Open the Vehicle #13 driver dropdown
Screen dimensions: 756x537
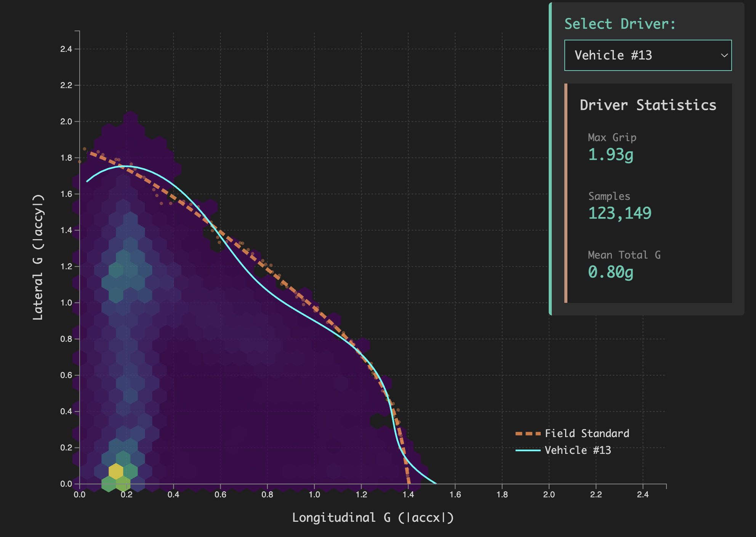(647, 55)
